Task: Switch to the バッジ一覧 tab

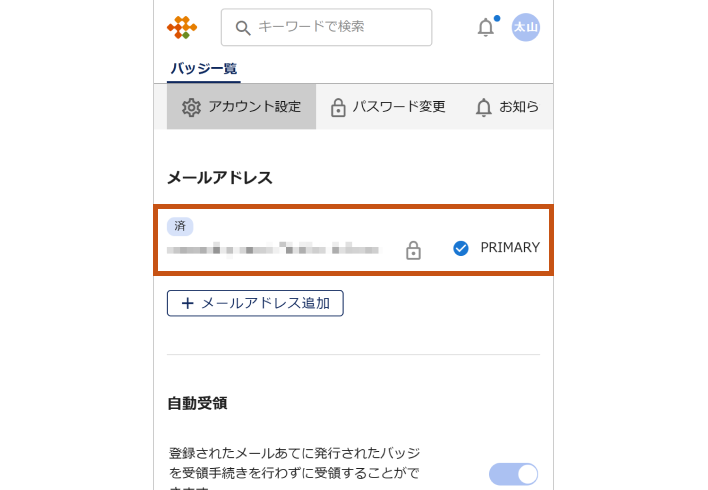Action: point(204,69)
